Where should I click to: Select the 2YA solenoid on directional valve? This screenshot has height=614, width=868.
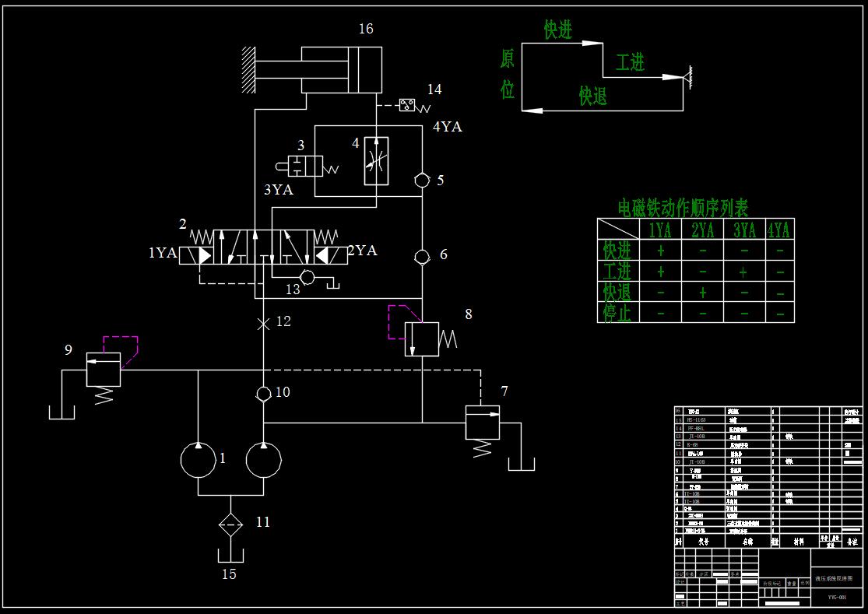coord(331,255)
